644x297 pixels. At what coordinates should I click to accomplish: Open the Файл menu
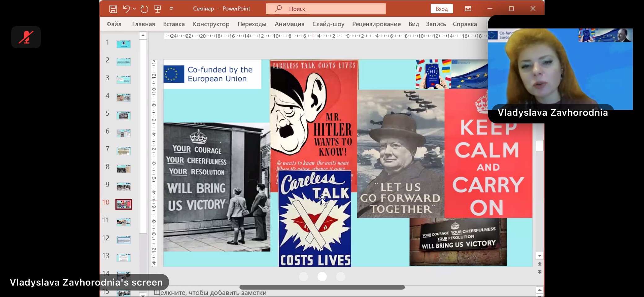114,24
